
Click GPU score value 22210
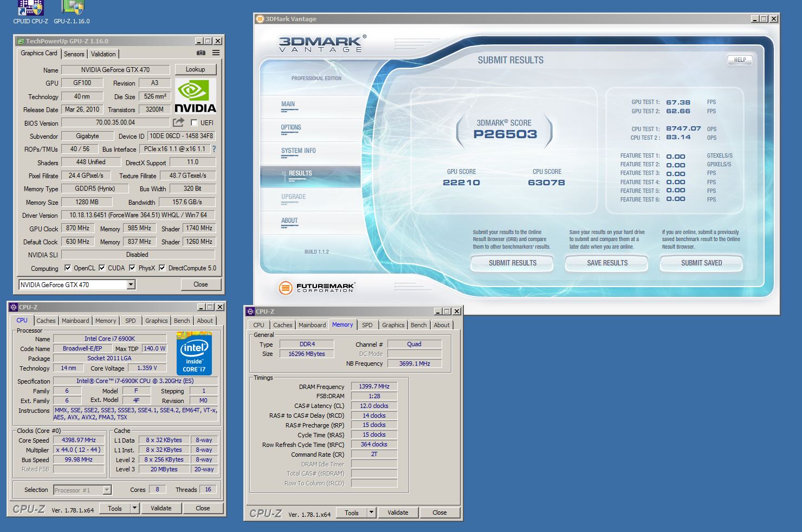462,183
